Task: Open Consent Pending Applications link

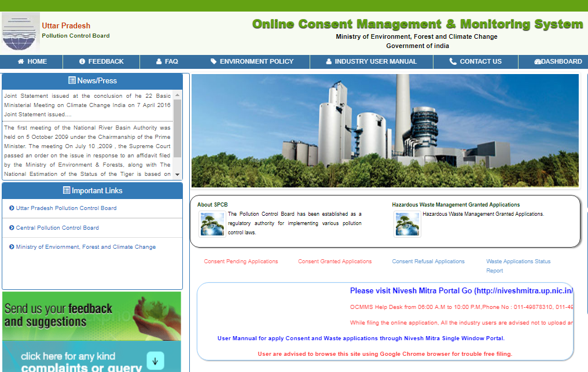Action: [241, 261]
